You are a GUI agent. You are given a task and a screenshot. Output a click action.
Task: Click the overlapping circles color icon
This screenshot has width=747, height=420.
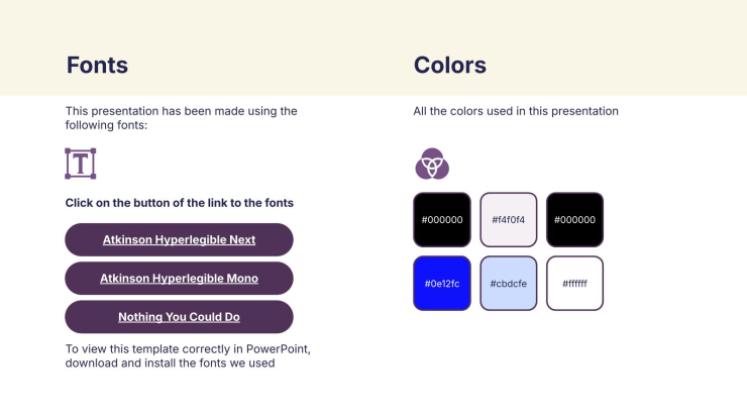point(432,163)
